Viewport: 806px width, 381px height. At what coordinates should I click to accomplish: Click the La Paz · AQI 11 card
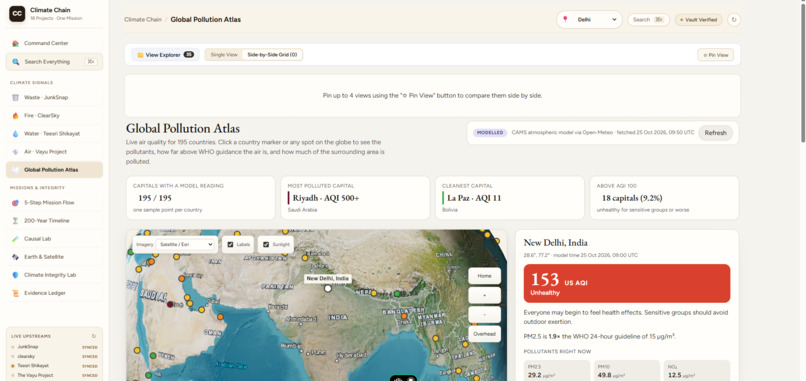[509, 197]
